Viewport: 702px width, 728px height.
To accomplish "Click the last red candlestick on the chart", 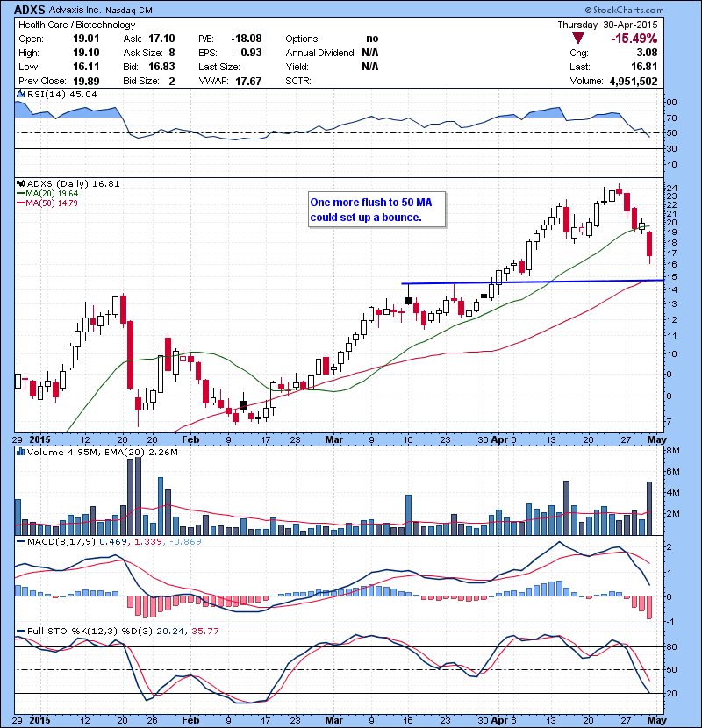I will [649, 246].
